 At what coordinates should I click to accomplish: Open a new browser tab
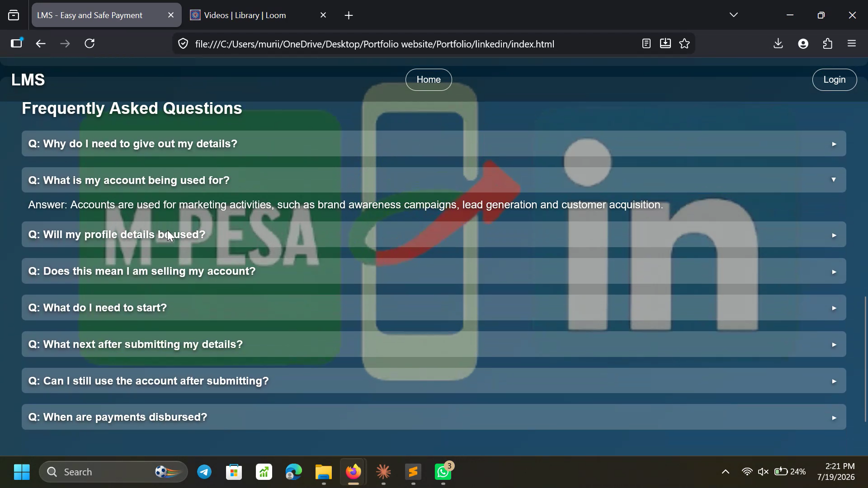tap(349, 15)
